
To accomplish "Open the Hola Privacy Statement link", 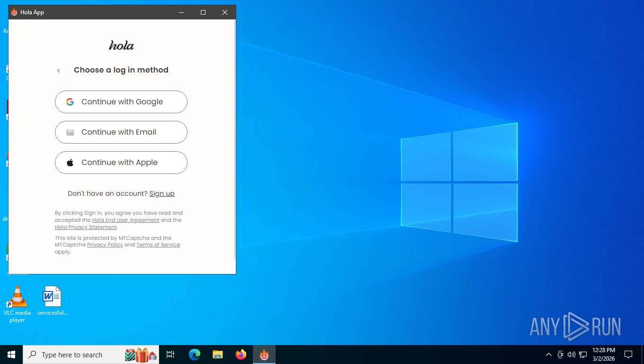I will 86,227.
